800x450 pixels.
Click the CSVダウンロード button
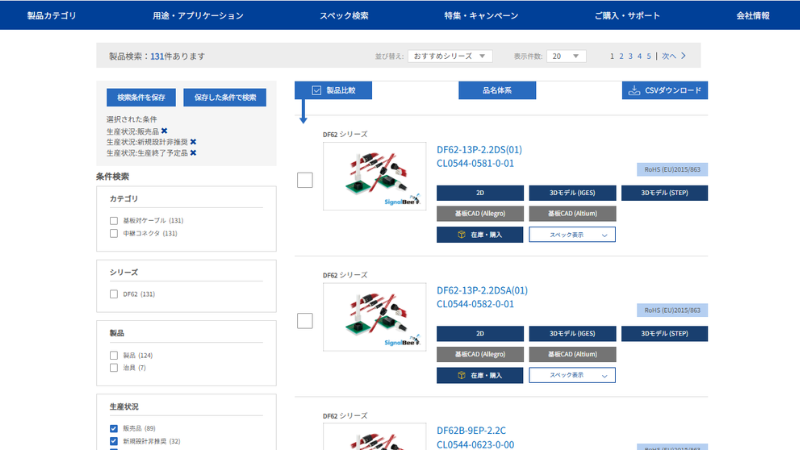[665, 90]
